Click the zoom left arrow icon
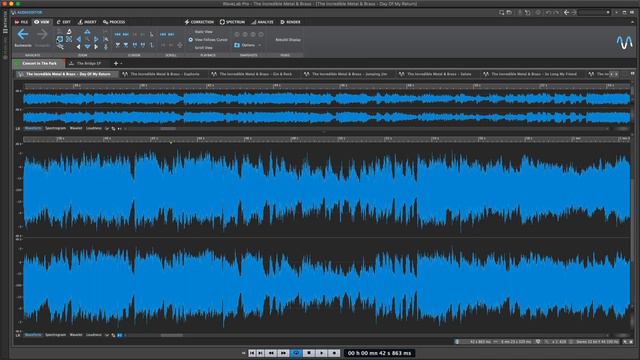The width and height of the screenshot is (640, 360). pos(79,39)
